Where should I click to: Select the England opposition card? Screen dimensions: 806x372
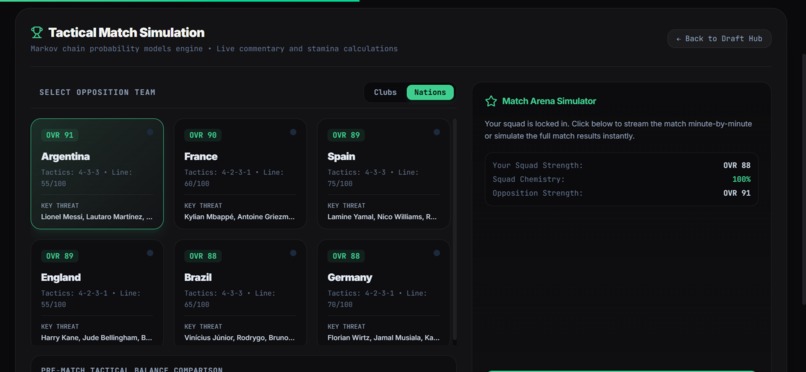97,293
